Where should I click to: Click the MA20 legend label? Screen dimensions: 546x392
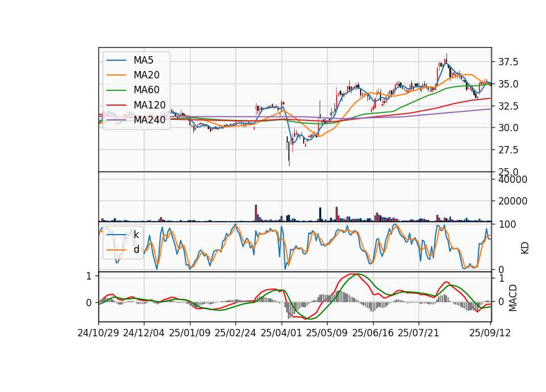(146, 75)
